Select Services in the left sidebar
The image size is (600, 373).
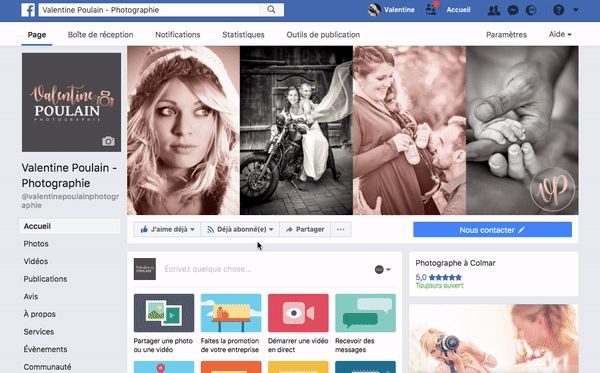[39, 332]
